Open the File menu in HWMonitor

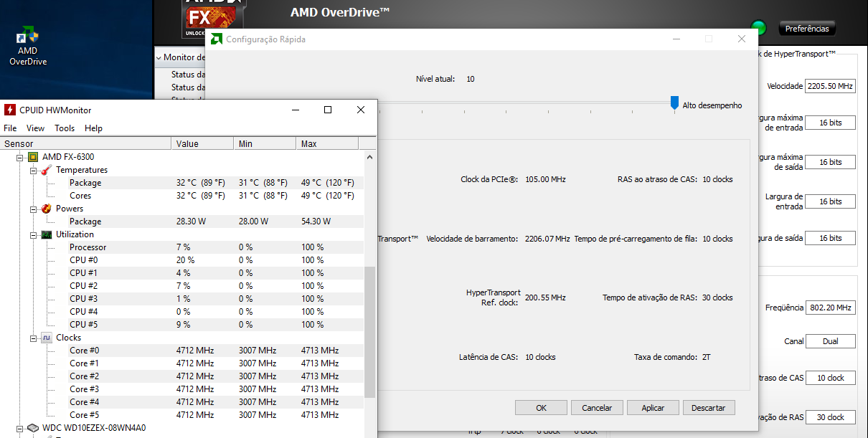tap(10, 128)
